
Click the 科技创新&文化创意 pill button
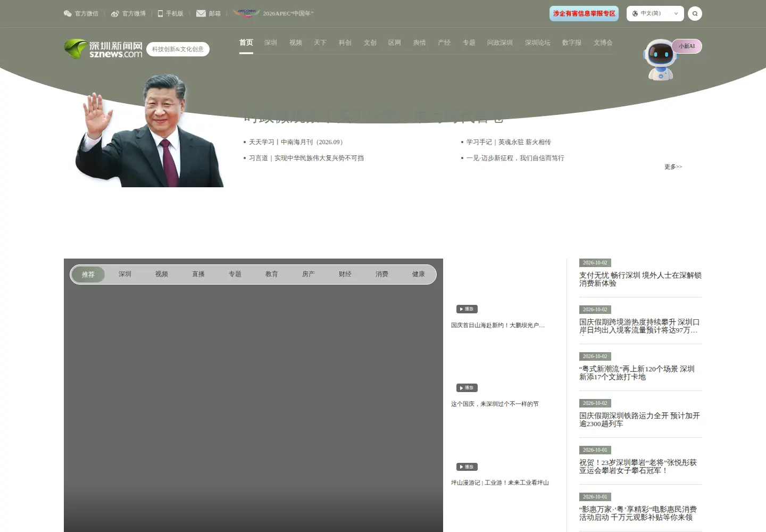[x=178, y=49]
